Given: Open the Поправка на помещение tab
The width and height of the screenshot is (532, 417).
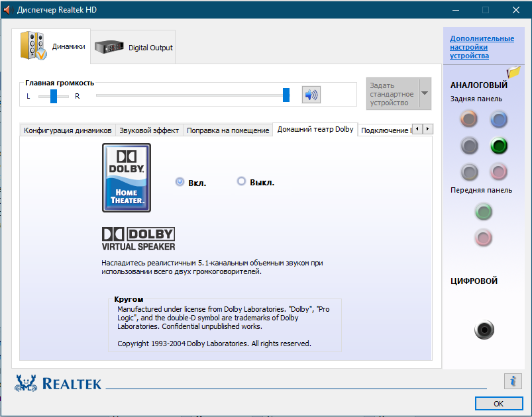Looking at the screenshot, I should pos(228,130).
